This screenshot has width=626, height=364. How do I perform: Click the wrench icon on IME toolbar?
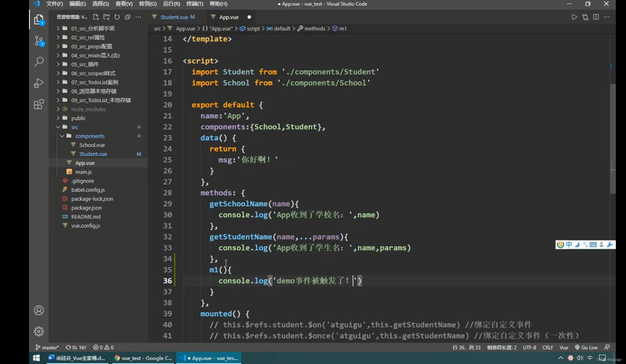point(610,245)
